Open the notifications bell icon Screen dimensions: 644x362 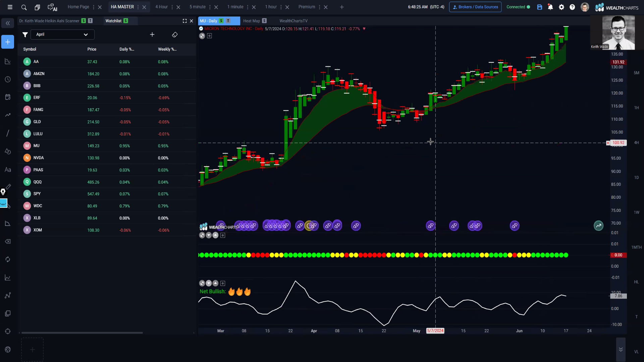click(550, 7)
